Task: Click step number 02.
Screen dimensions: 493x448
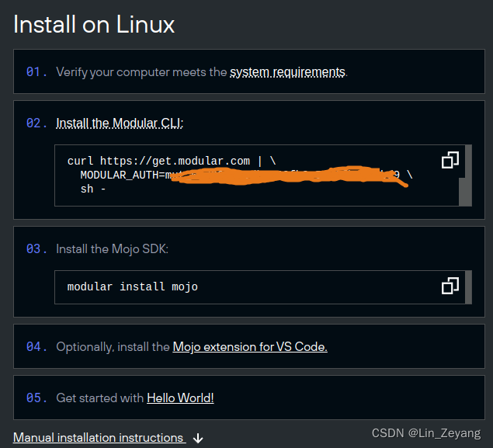Action: click(x=36, y=123)
